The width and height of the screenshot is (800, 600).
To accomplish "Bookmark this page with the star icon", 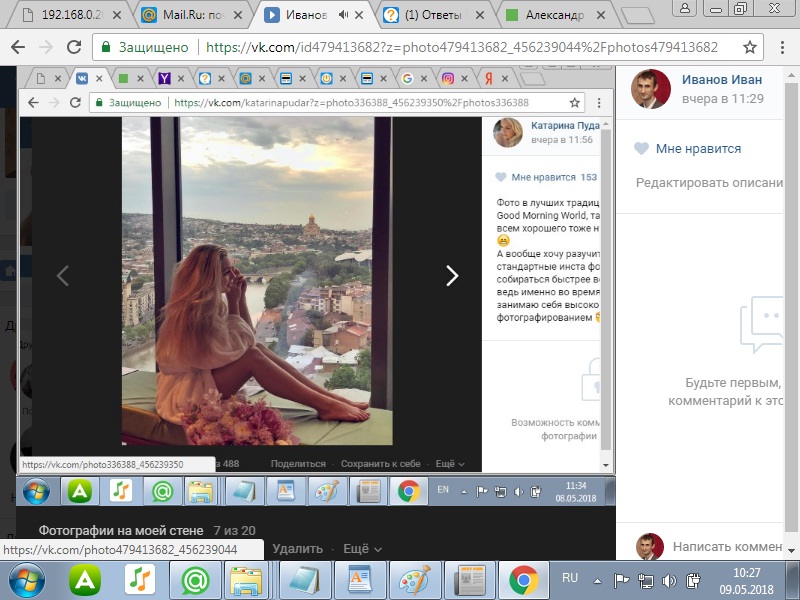I will point(749,47).
